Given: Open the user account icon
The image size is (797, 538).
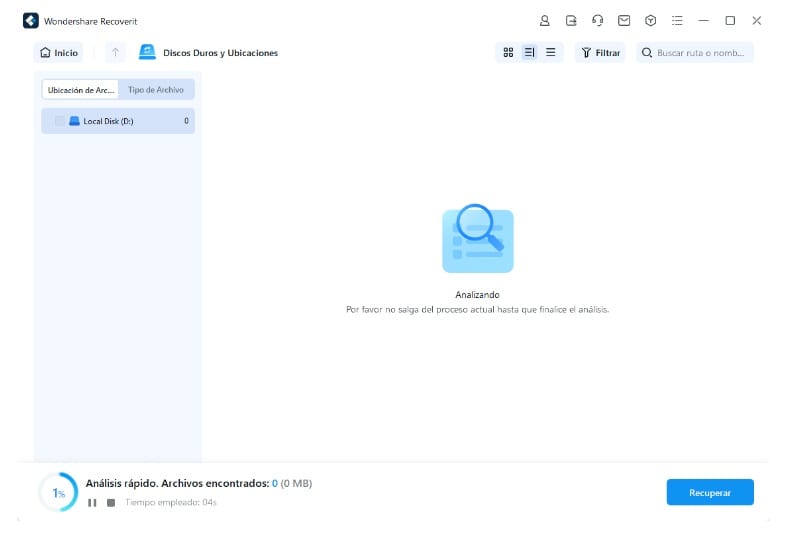Looking at the screenshot, I should click(x=544, y=21).
